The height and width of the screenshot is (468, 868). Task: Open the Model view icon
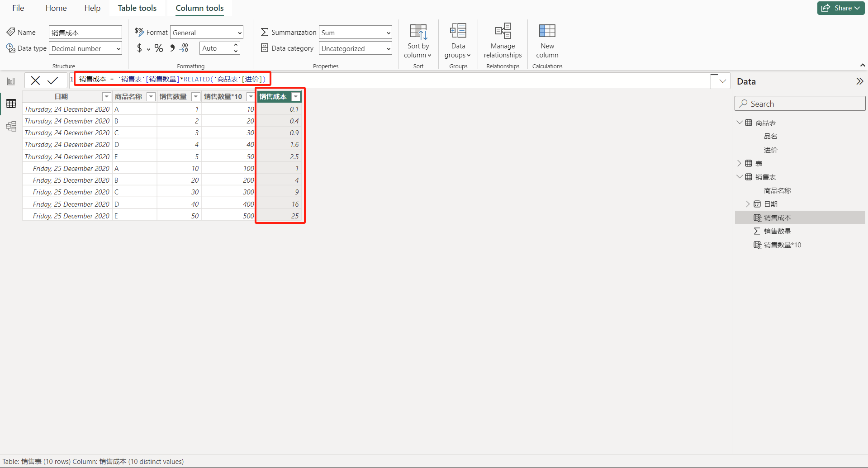[x=11, y=126]
